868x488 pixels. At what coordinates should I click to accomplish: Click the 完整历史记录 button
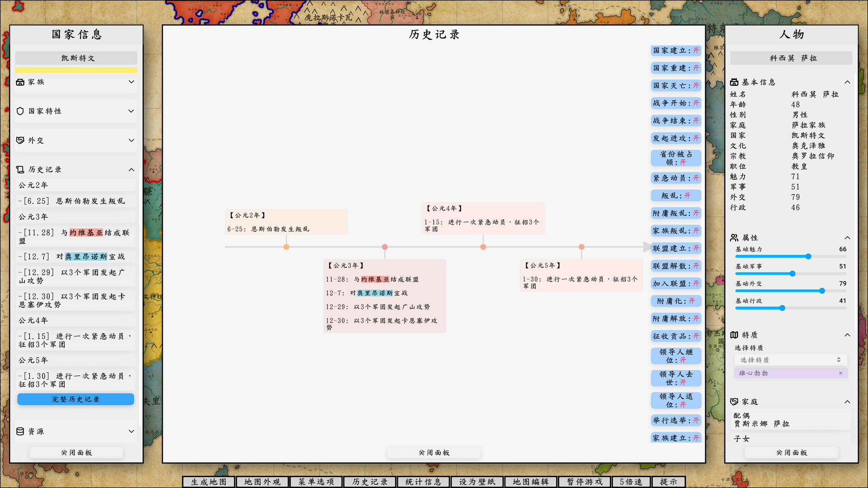coord(75,399)
